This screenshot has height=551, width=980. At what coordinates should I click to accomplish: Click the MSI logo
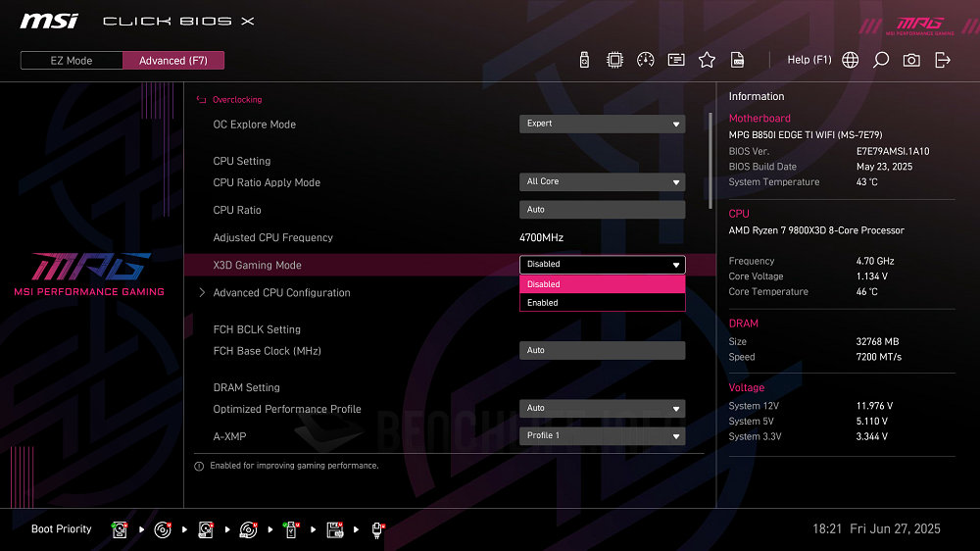point(49,22)
